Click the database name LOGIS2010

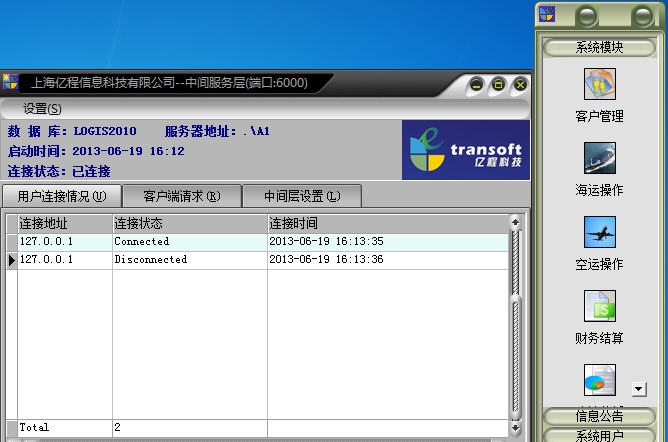tap(105, 131)
